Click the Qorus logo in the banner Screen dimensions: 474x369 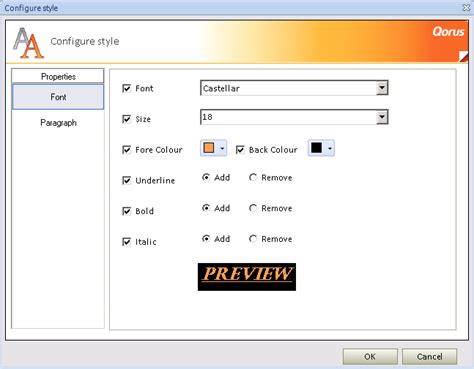click(448, 32)
